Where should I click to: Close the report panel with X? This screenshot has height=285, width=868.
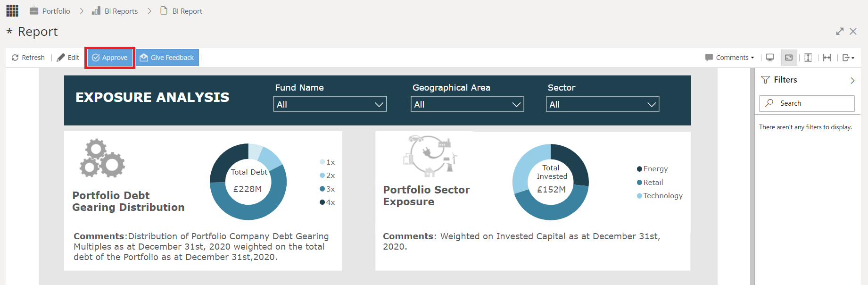(x=853, y=31)
